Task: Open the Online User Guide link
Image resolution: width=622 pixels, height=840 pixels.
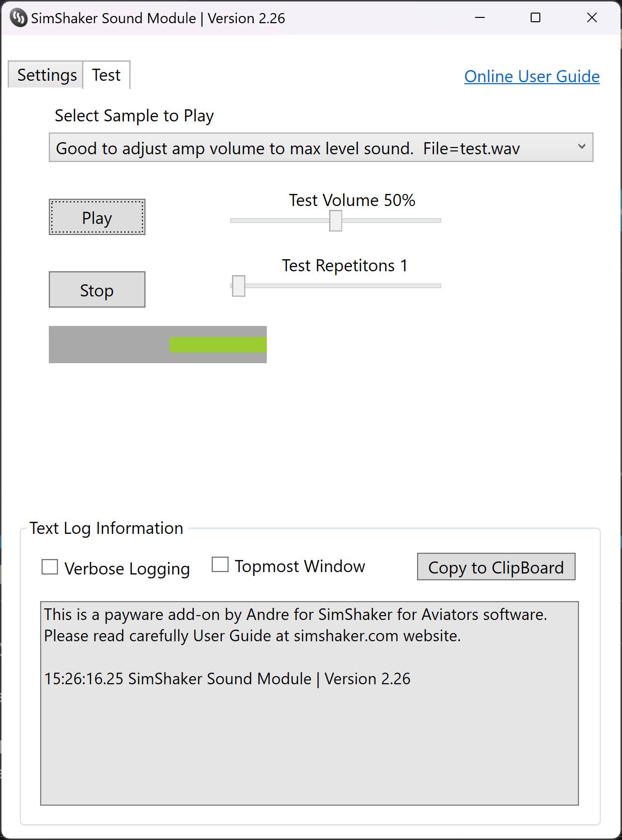Action: 532,76
